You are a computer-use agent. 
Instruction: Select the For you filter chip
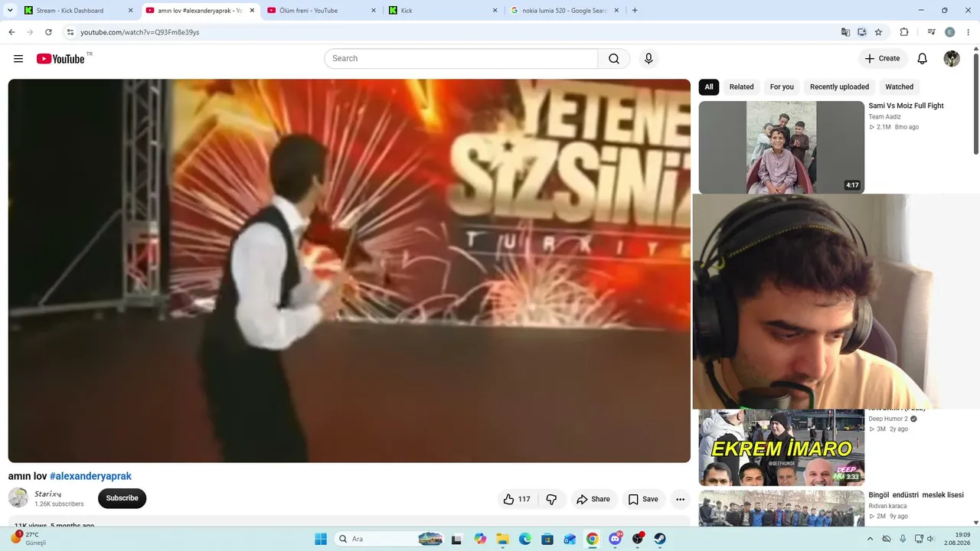click(782, 87)
